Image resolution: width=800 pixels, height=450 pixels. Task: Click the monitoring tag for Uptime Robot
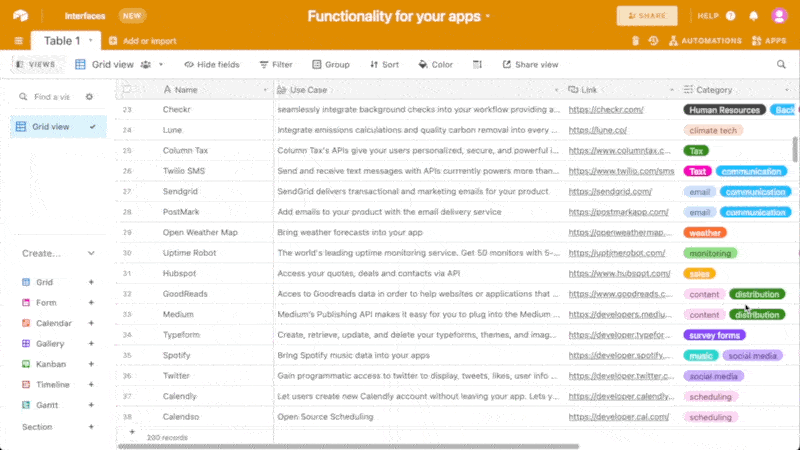point(710,253)
